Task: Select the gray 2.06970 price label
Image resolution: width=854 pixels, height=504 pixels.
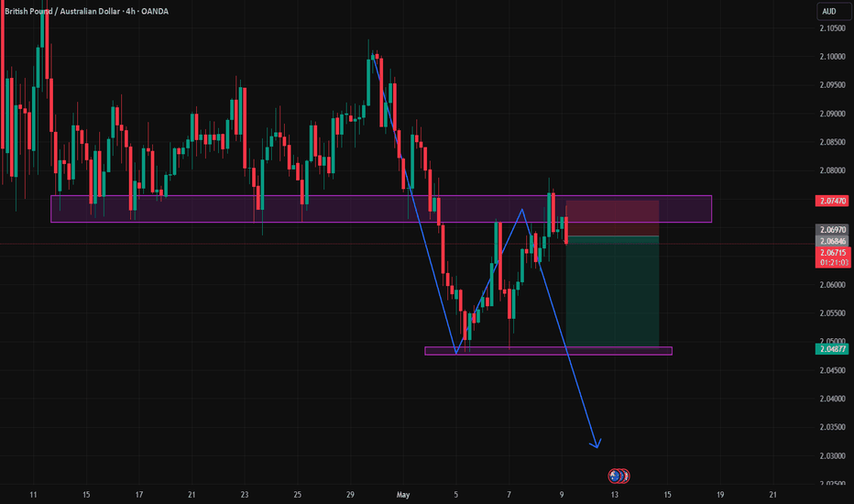Action: tap(832, 230)
